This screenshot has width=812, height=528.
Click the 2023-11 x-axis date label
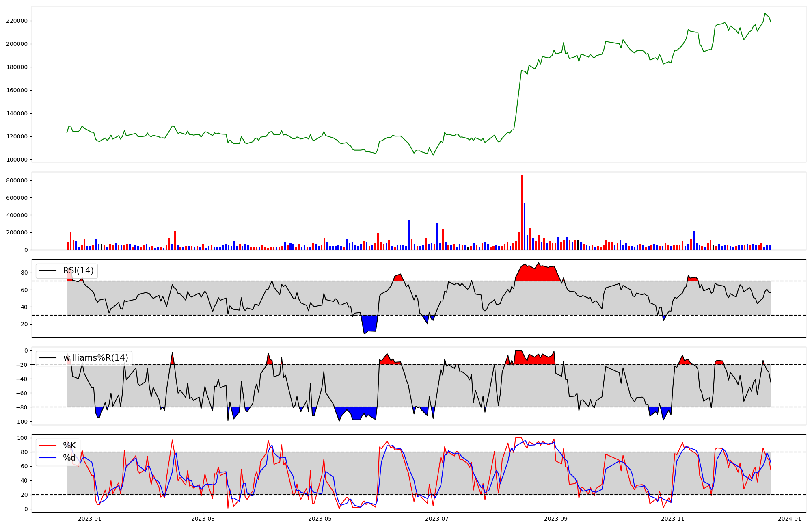coord(673,519)
